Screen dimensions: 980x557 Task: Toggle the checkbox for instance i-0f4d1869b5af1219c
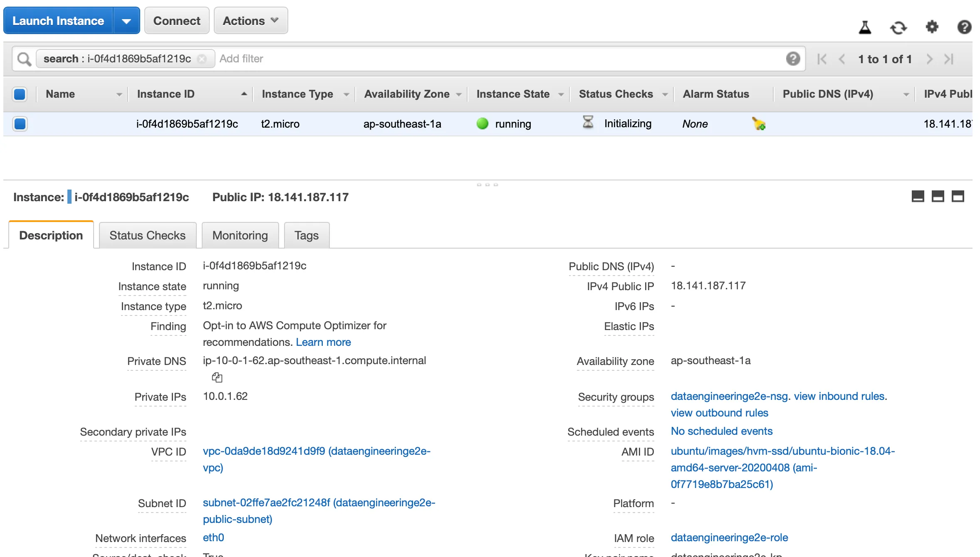pyautogui.click(x=20, y=124)
